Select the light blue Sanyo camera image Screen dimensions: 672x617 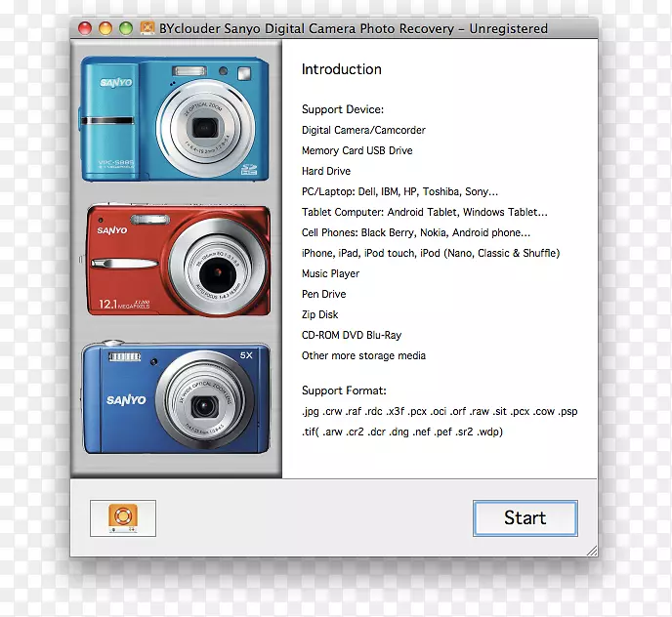[x=176, y=118]
